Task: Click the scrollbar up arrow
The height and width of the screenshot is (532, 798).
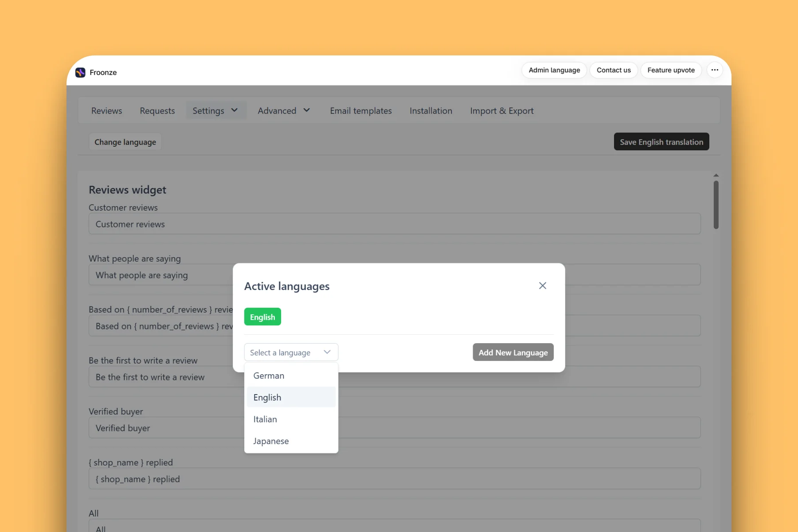Action: pos(716,176)
